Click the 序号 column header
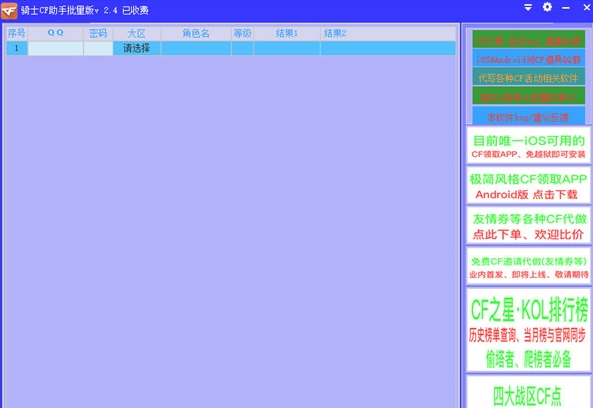The width and height of the screenshot is (593, 408). coord(17,33)
